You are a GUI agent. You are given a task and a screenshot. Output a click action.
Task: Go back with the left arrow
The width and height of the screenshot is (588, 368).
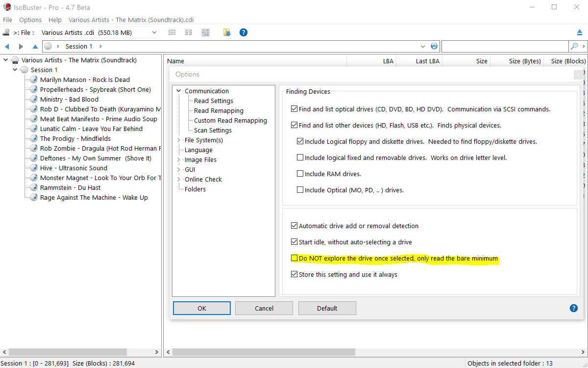tap(7, 46)
